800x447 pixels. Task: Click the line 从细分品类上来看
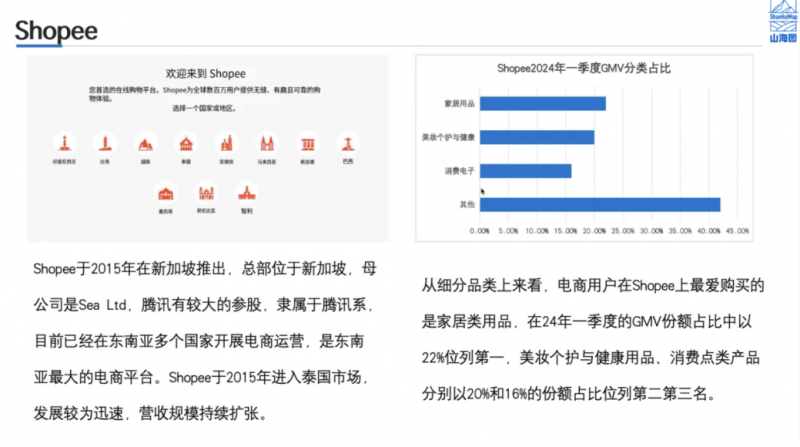coord(593,286)
